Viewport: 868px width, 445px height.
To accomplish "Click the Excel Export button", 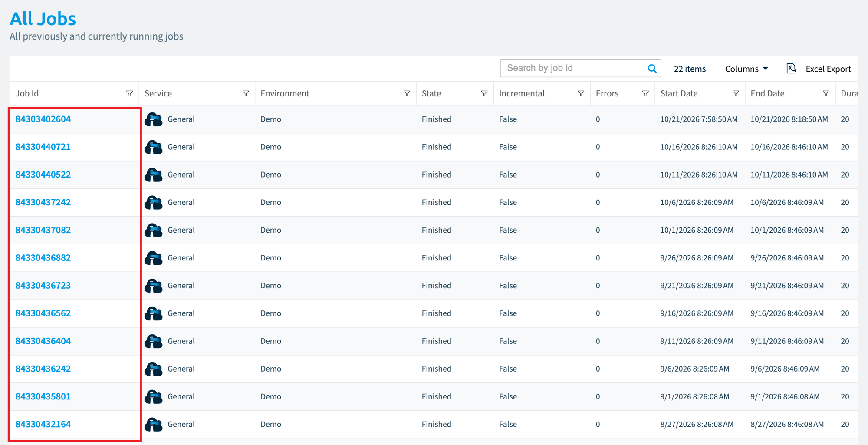I will pyautogui.click(x=819, y=69).
